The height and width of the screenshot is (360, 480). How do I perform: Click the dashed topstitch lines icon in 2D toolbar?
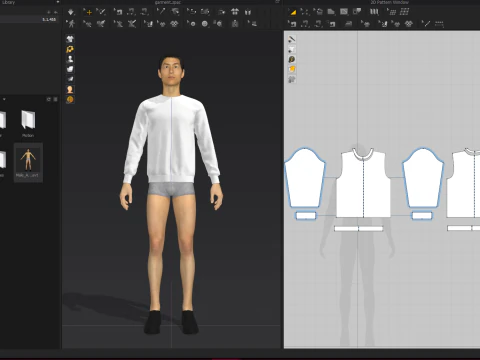pos(439,24)
